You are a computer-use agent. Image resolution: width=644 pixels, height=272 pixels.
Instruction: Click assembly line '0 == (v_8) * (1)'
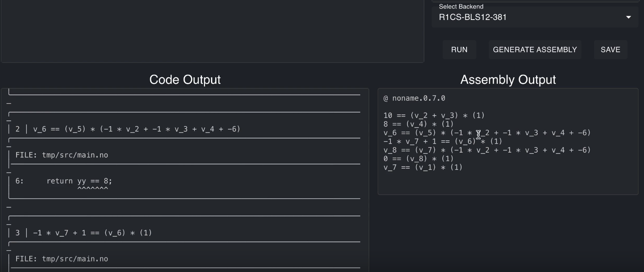point(419,159)
